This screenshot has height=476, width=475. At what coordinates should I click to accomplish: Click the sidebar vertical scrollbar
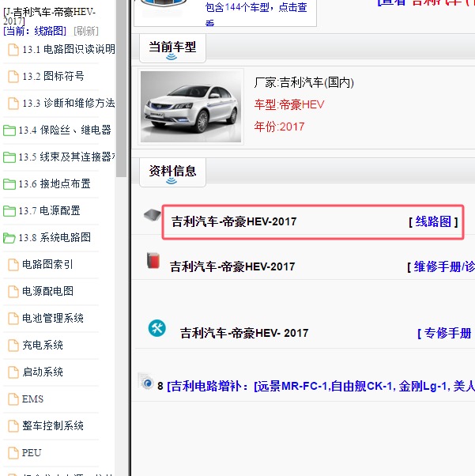121,88
